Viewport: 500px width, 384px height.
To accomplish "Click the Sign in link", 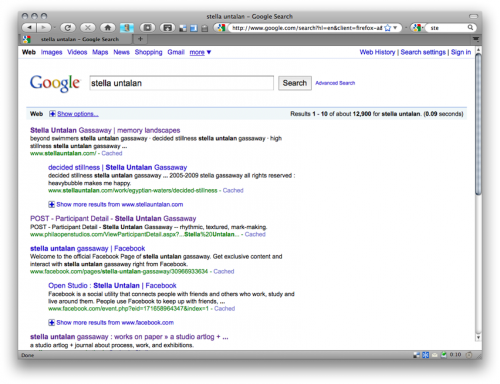I will (461, 52).
